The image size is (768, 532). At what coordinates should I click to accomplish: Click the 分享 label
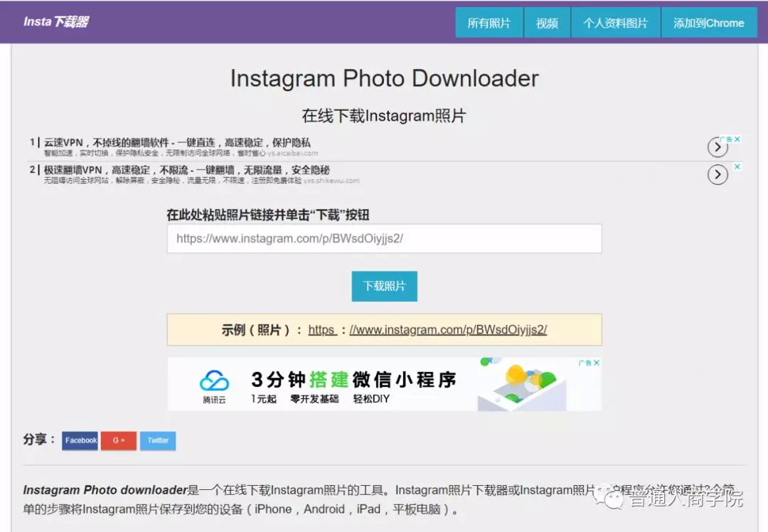click(39, 440)
